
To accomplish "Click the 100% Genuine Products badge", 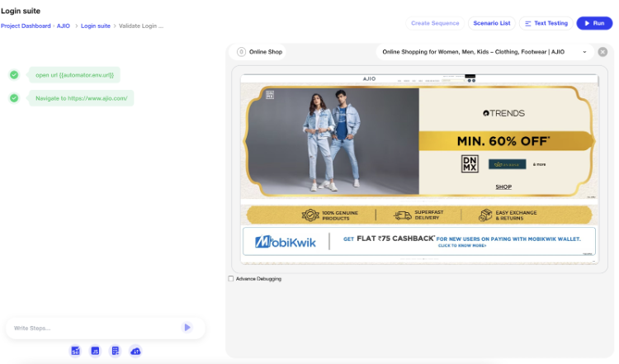I will pyautogui.click(x=330, y=215).
